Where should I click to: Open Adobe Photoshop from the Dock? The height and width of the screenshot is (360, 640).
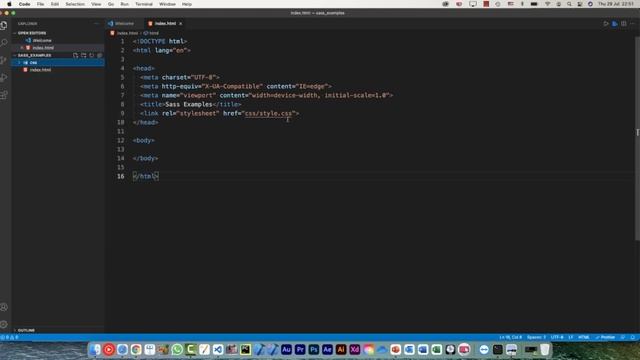(x=313, y=349)
